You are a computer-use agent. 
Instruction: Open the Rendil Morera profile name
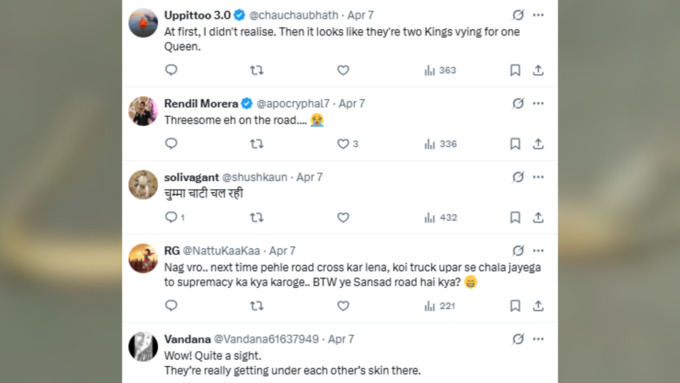[201, 104]
